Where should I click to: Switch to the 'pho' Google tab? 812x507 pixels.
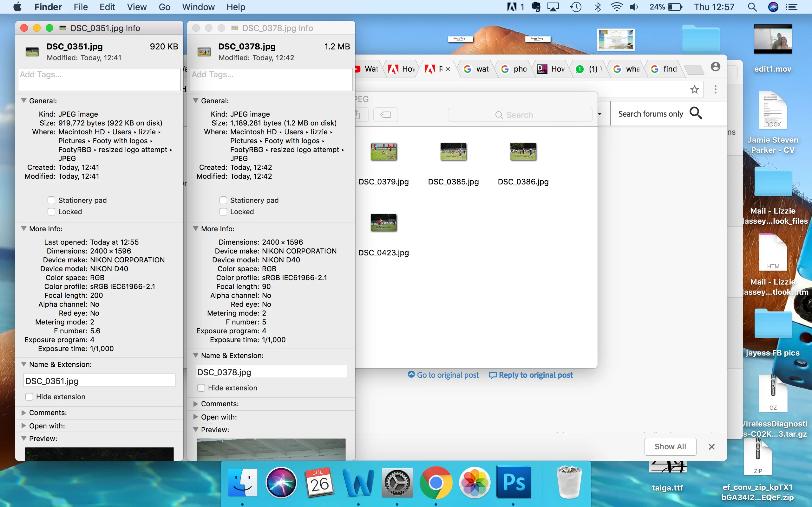coord(514,69)
